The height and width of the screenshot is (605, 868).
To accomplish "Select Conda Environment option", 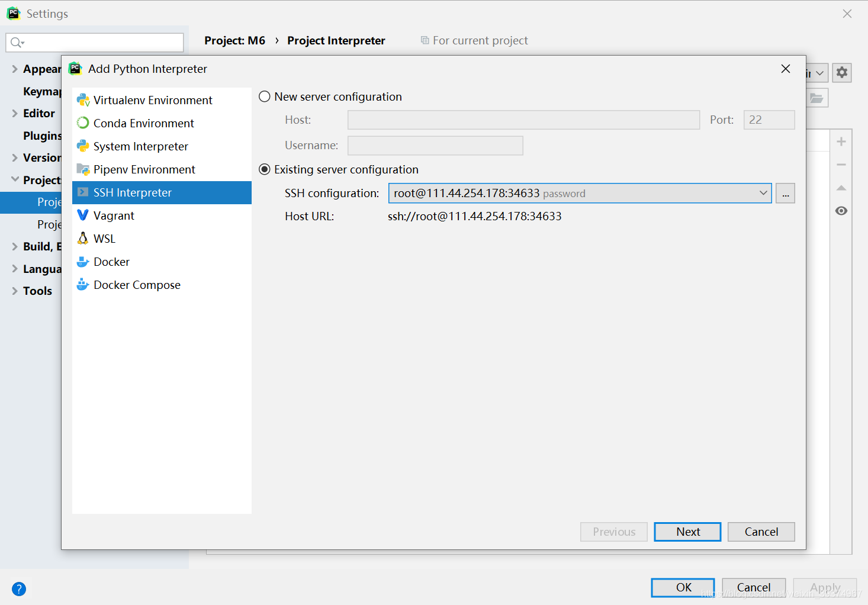I will [162, 123].
